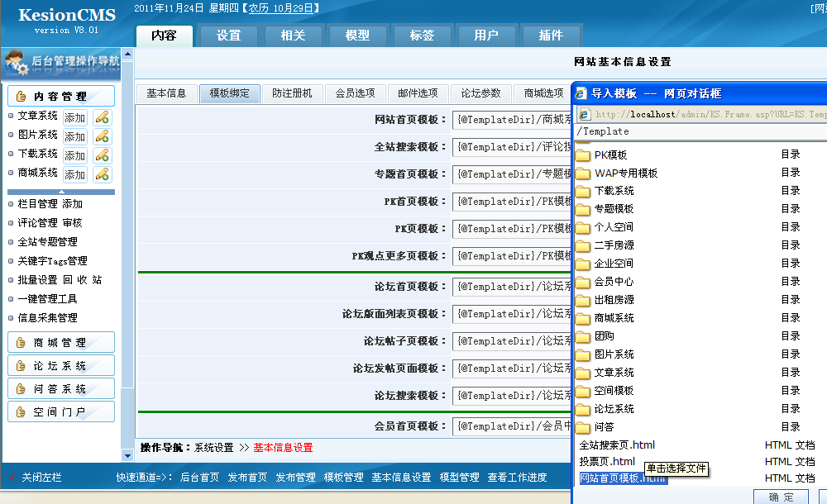Viewport: 827px width, 504px height.
Task: Click the pencil icon next to 商城系统
Action: (x=102, y=174)
